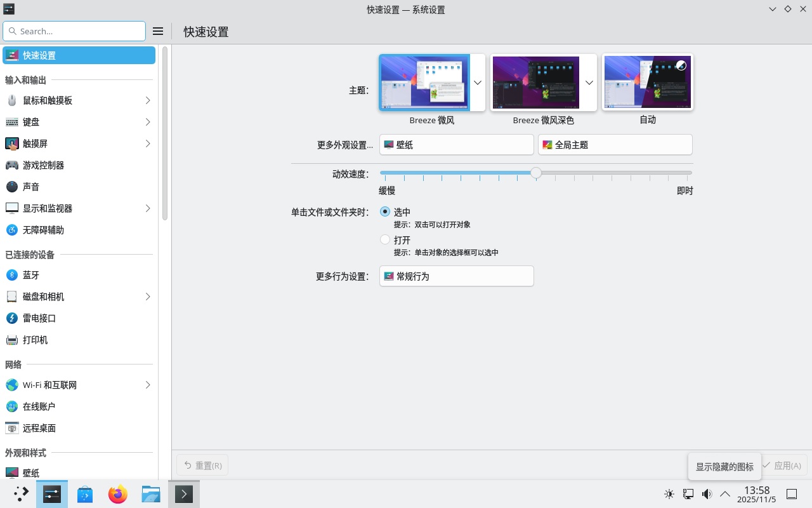
Task: Select the 打开 radio option
Action: (x=385, y=239)
